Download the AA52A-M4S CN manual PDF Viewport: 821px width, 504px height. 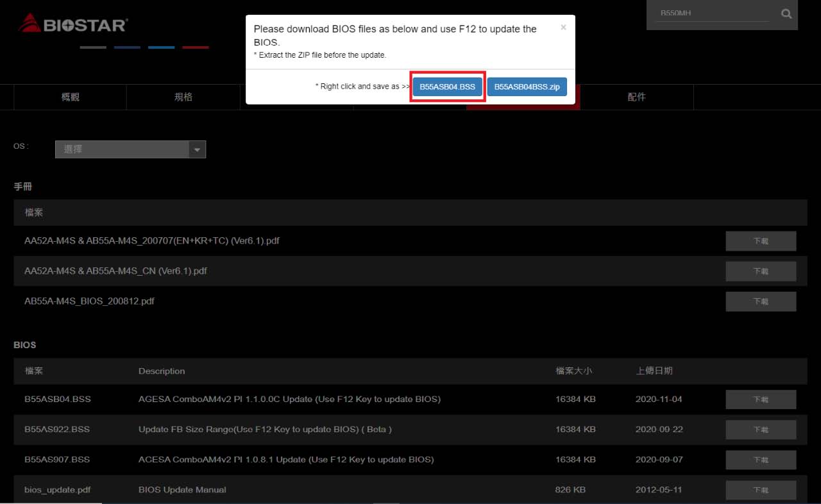coord(761,271)
